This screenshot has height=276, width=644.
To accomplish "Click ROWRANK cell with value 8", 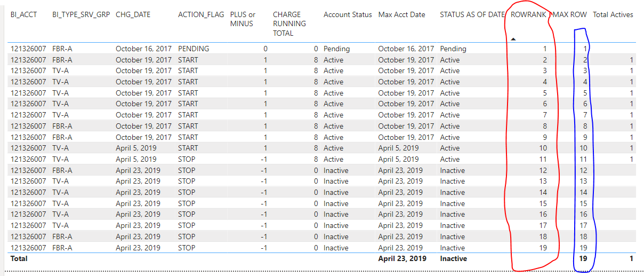I will pos(545,126).
